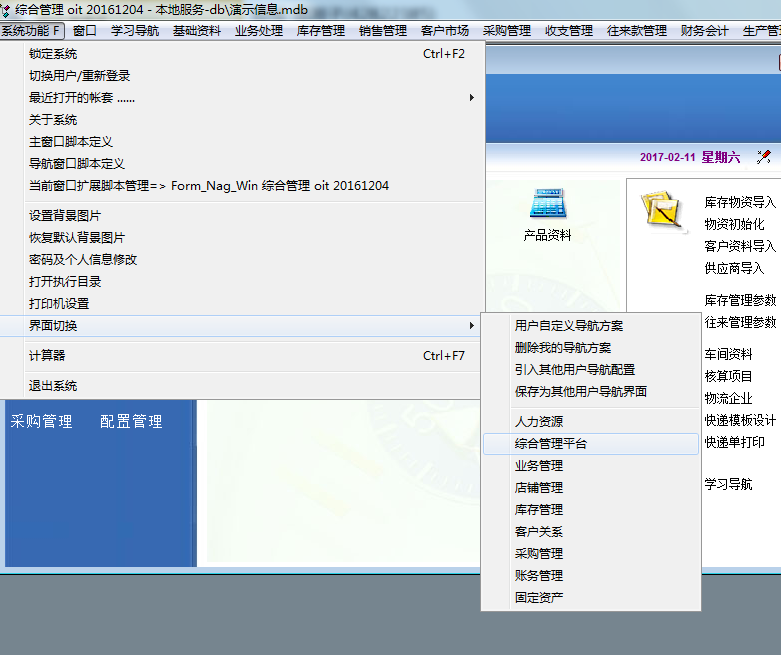Choose 锁定系统 menu entry
781x655 pixels.
click(53, 54)
